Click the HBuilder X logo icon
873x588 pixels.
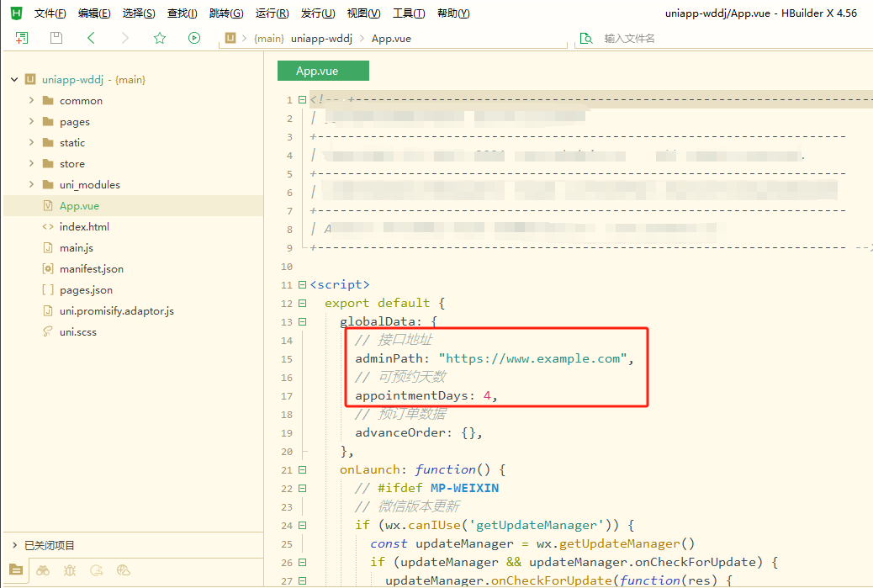tap(17, 13)
